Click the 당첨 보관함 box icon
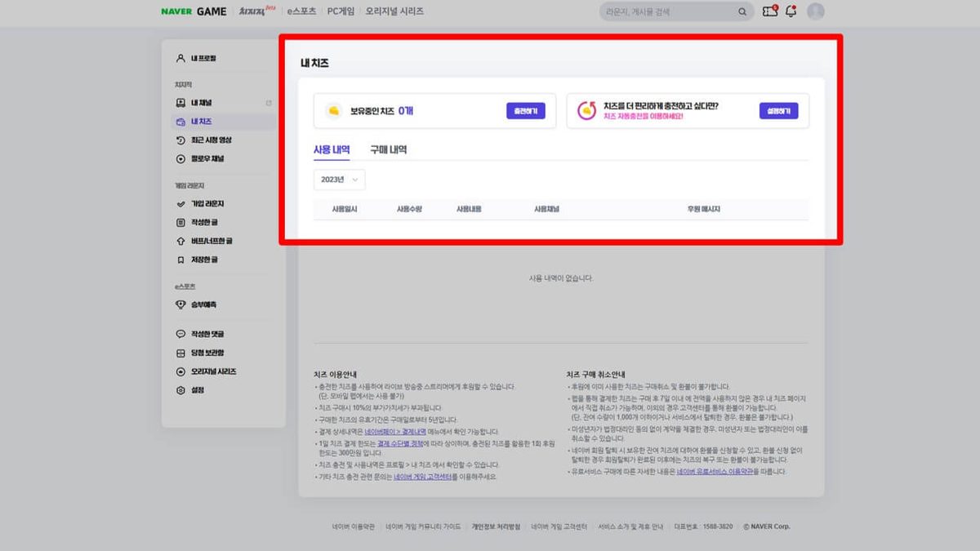980x551 pixels. [181, 353]
